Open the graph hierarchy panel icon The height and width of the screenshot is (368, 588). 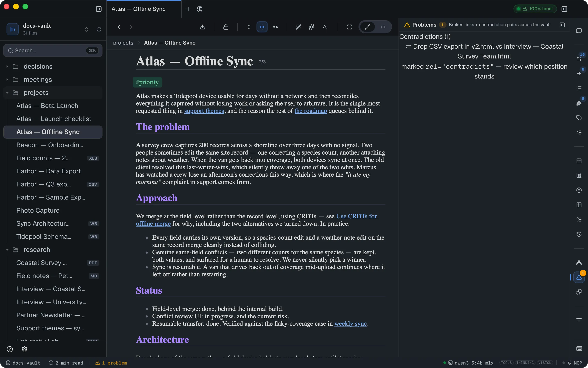[579, 263]
